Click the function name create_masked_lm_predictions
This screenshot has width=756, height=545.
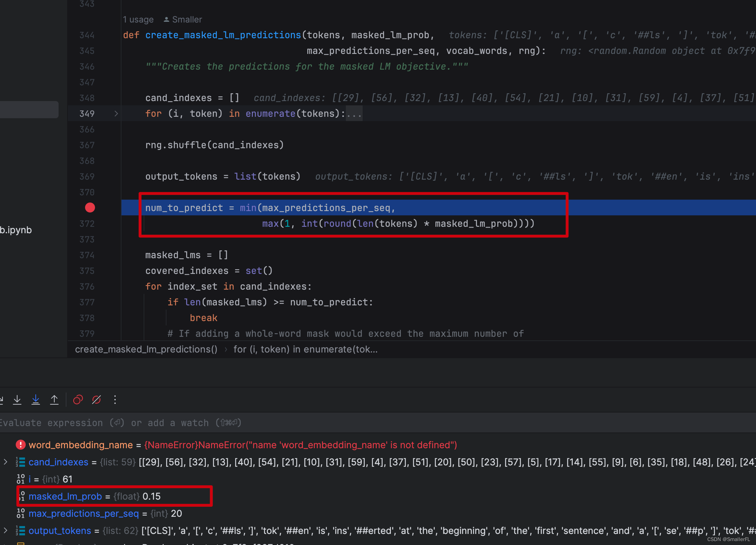click(223, 35)
